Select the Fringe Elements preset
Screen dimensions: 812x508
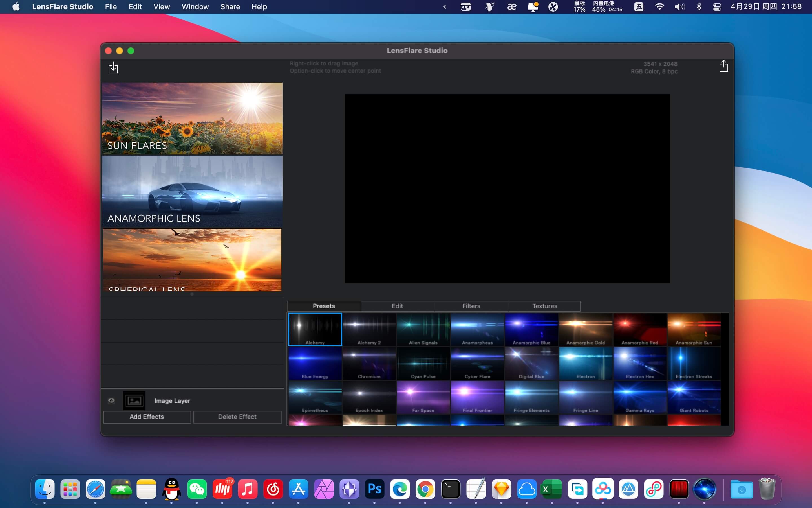[x=531, y=397]
